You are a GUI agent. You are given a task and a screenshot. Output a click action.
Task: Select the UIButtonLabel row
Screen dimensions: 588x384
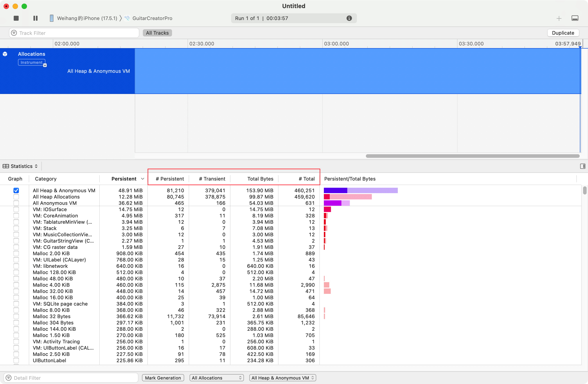290,360
